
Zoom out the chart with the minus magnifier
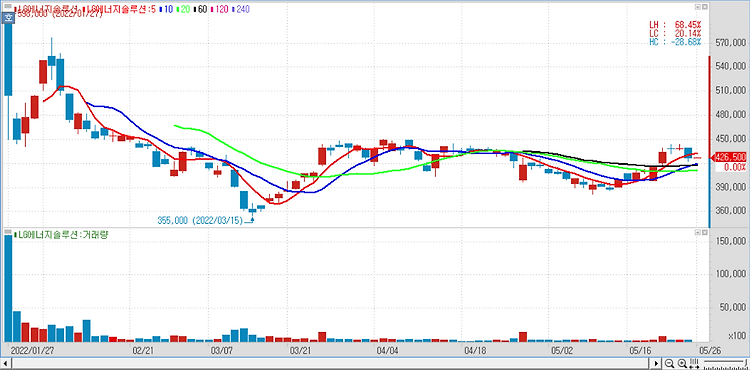[x=670, y=364]
